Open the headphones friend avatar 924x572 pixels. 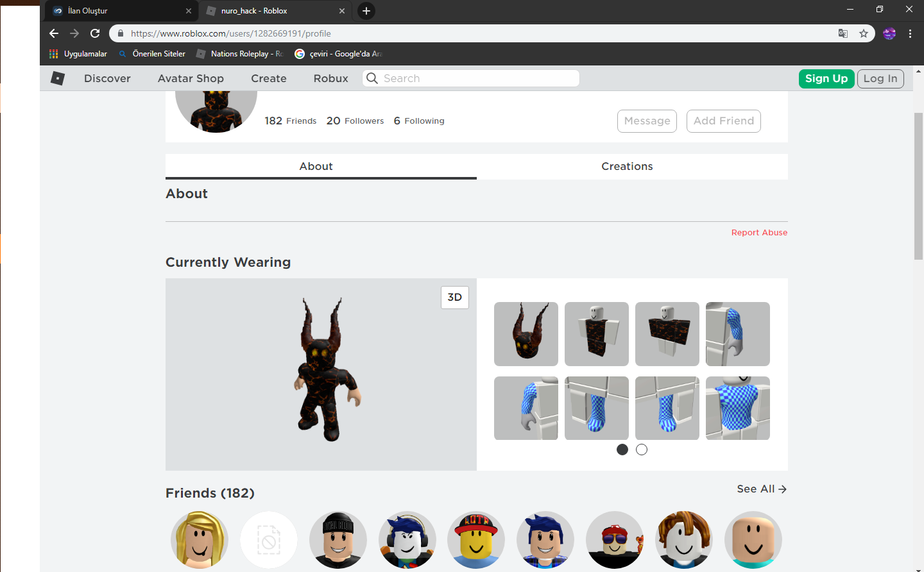click(407, 540)
